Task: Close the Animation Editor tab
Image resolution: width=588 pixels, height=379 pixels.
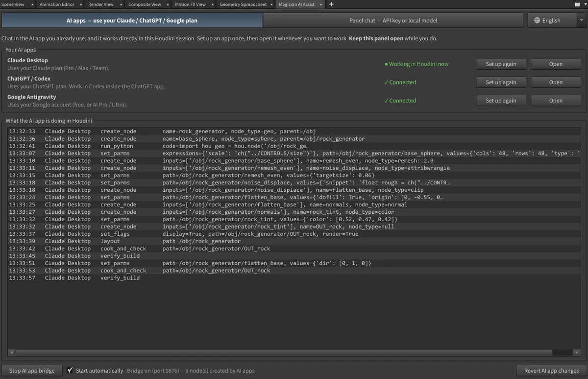Action: (x=81, y=4)
